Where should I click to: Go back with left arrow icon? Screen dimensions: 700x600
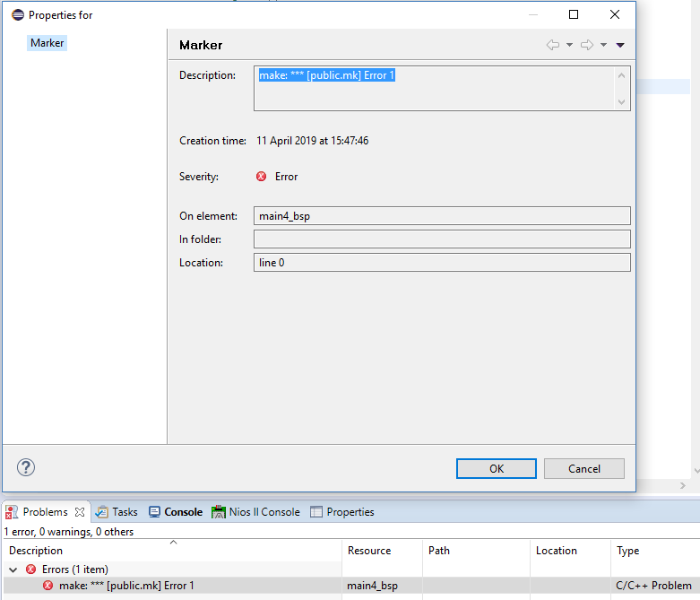click(553, 45)
